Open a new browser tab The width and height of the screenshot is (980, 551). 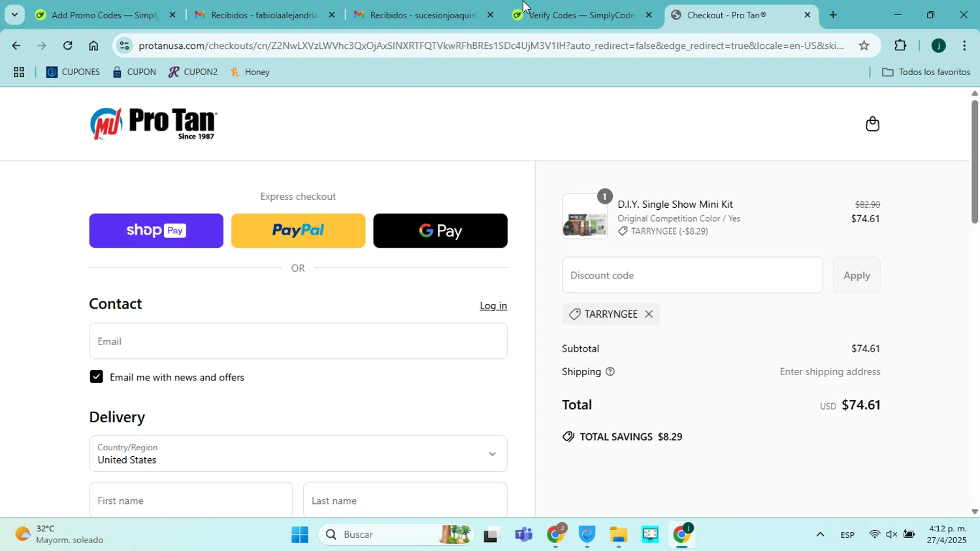[833, 14]
